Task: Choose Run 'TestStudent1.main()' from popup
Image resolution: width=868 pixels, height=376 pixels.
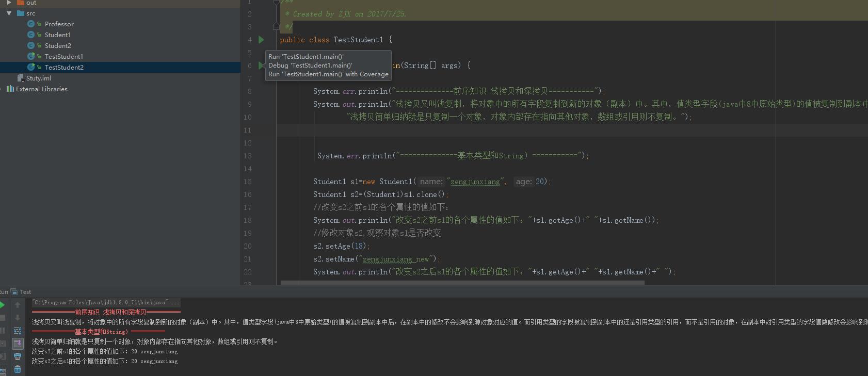Action: click(x=306, y=57)
